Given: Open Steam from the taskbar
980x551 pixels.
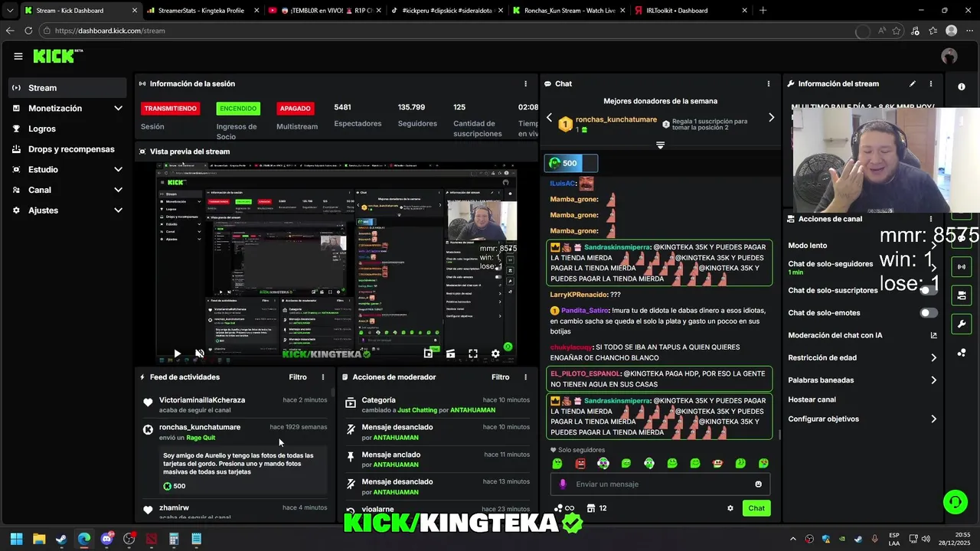Looking at the screenshot, I should tap(61, 539).
